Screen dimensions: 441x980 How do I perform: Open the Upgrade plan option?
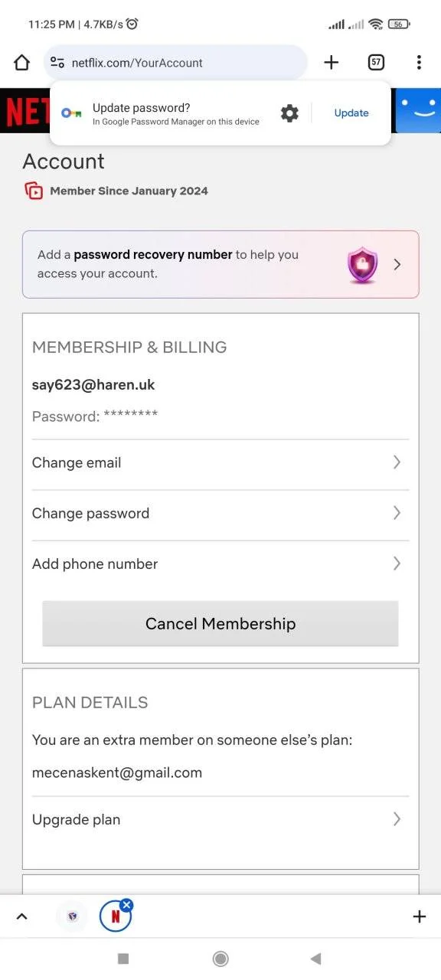[x=220, y=819]
